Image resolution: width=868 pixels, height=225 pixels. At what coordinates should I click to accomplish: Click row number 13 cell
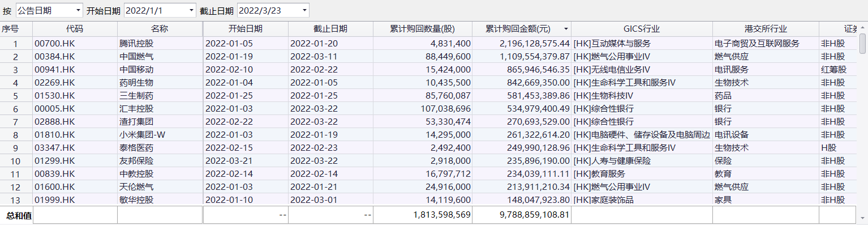(16, 199)
